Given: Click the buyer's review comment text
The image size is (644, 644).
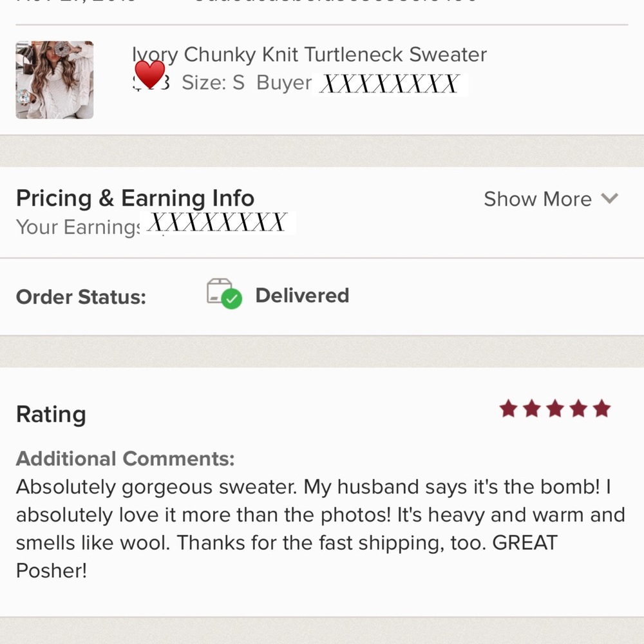Looking at the screenshot, I should pyautogui.click(x=320, y=528).
